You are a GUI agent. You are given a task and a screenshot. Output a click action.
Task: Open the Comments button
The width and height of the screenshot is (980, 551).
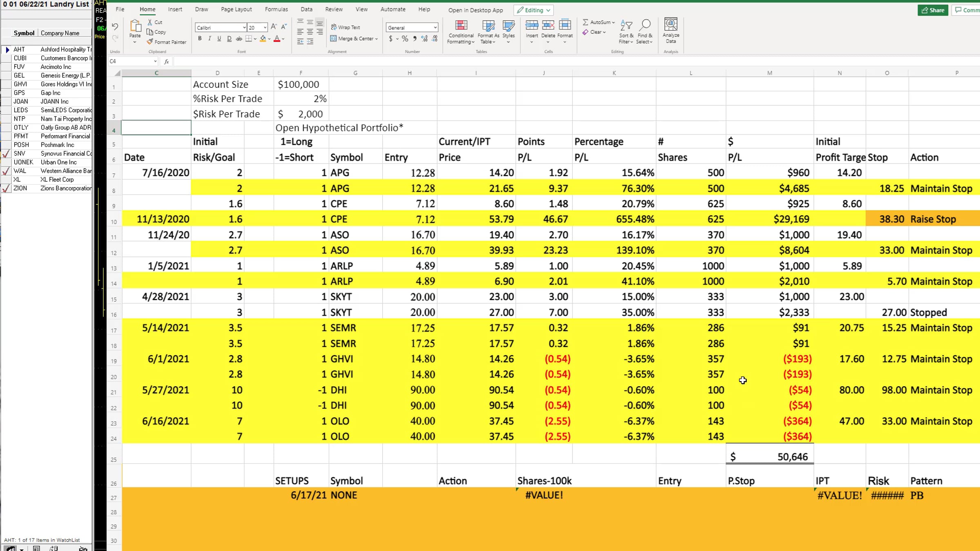point(966,10)
